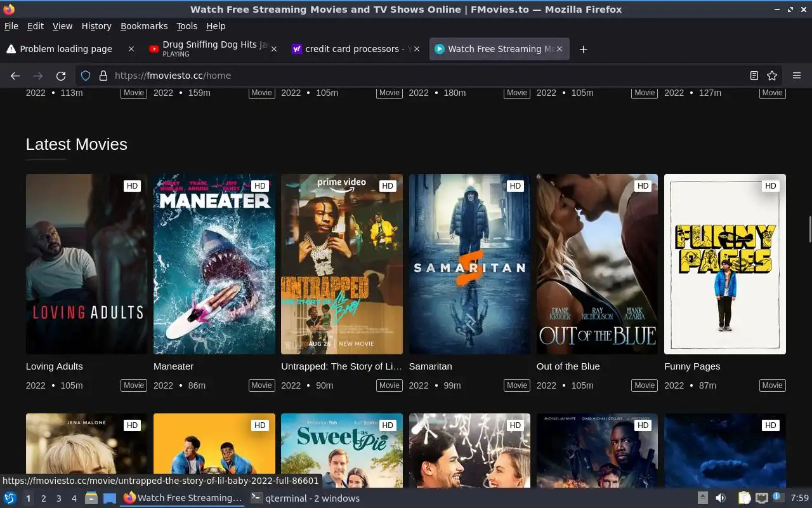
Task: Click the HD badge on Samaritan poster
Action: (515, 186)
